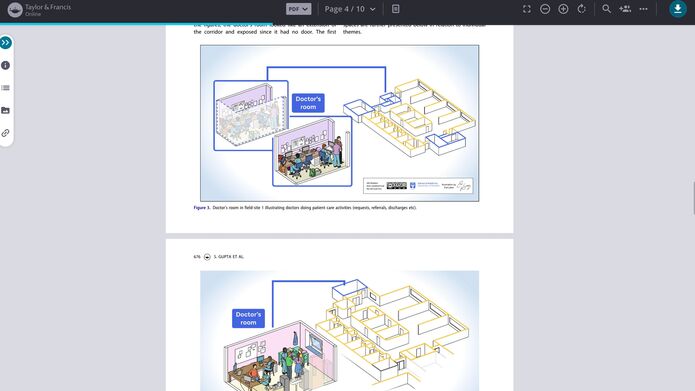This screenshot has width=695, height=391.
Task: Zoom in with the plus icon
Action: [563, 9]
